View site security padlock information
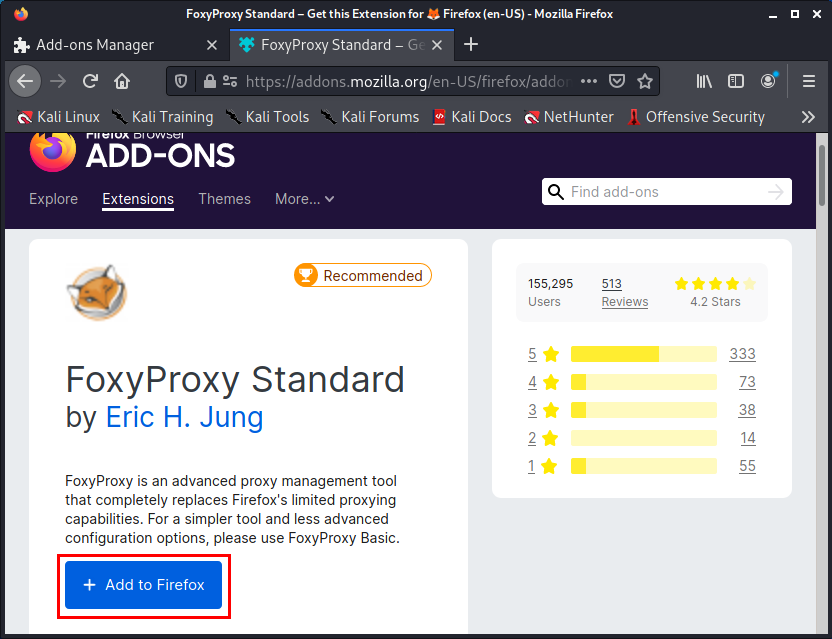Viewport: 832px width, 639px height. pyautogui.click(x=210, y=81)
